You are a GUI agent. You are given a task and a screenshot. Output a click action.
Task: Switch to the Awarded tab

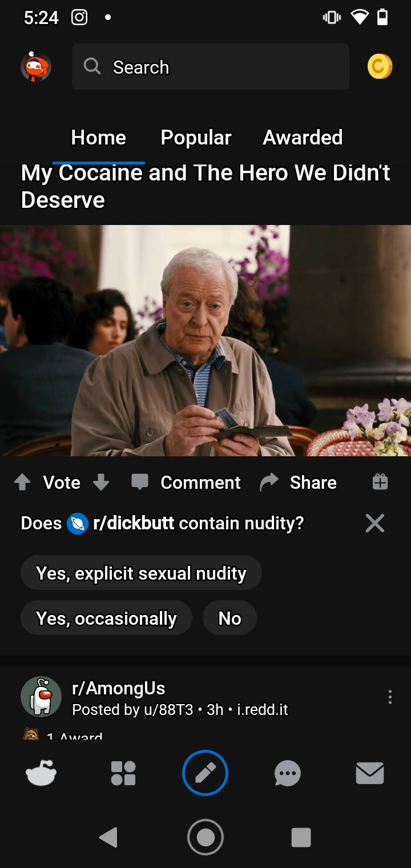pos(303,138)
